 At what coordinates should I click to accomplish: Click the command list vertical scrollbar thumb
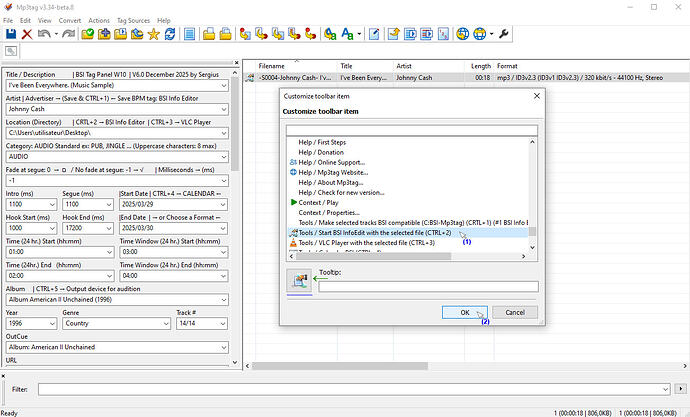[532, 231]
